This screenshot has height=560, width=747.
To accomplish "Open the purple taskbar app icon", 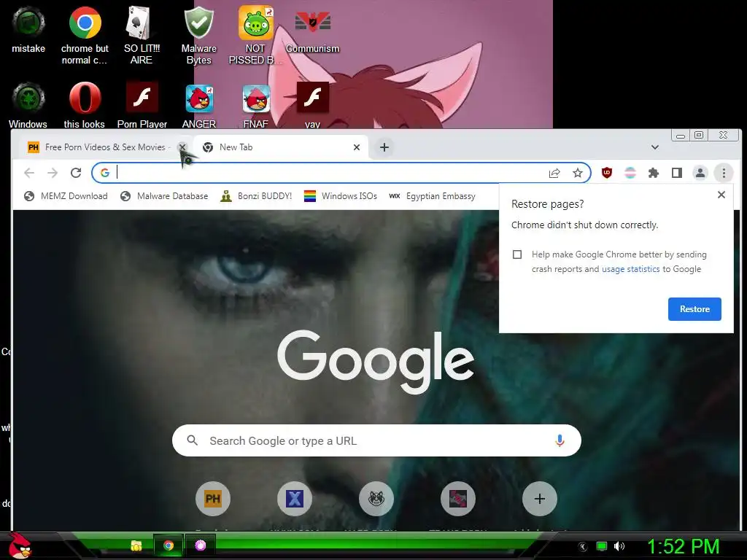I will click(200, 545).
